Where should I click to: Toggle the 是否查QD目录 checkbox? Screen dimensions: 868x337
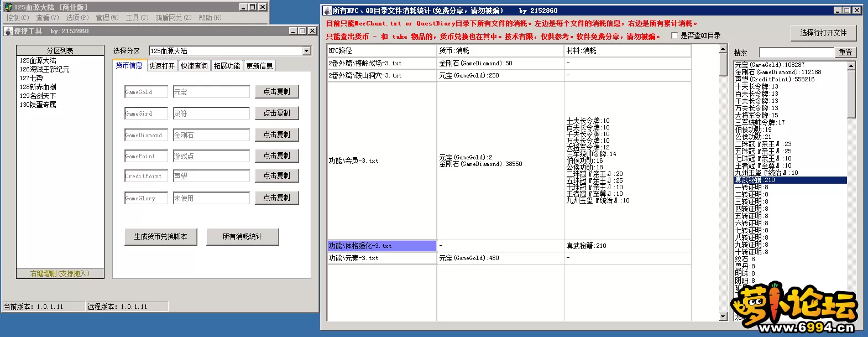[674, 35]
